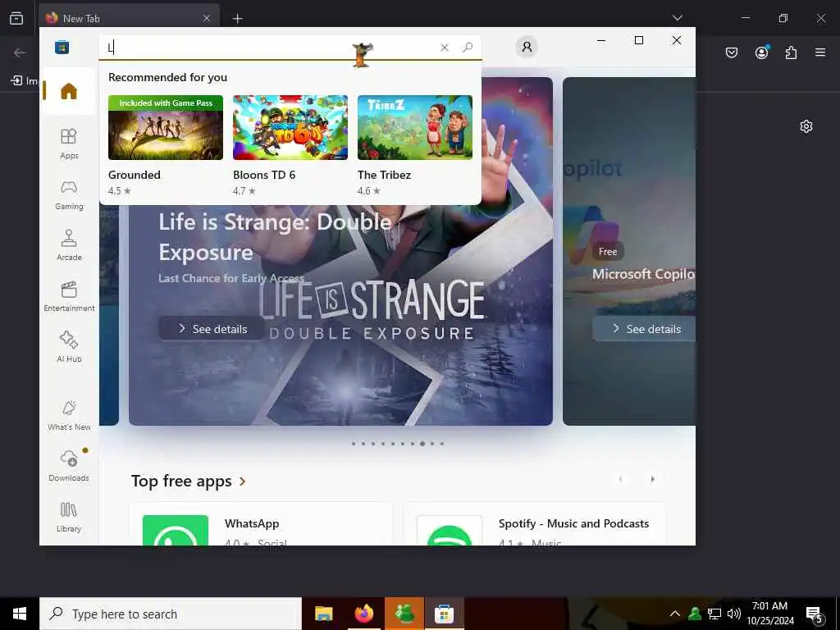Open File Explorer from taskbar

point(323,614)
